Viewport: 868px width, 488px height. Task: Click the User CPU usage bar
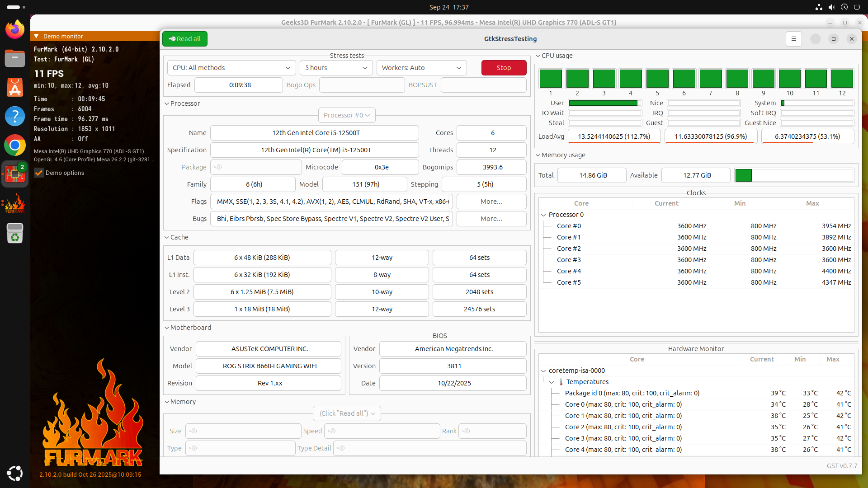tap(605, 103)
